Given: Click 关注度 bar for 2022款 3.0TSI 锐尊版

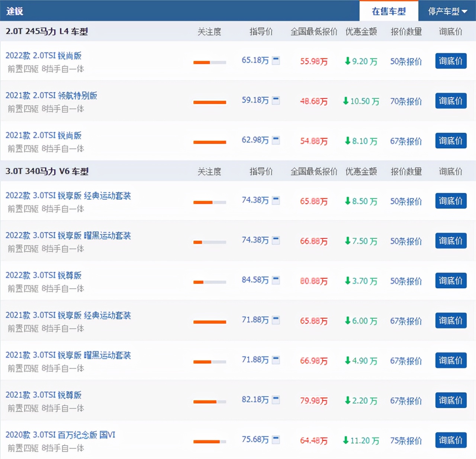Looking at the screenshot, I should pyautogui.click(x=210, y=282).
